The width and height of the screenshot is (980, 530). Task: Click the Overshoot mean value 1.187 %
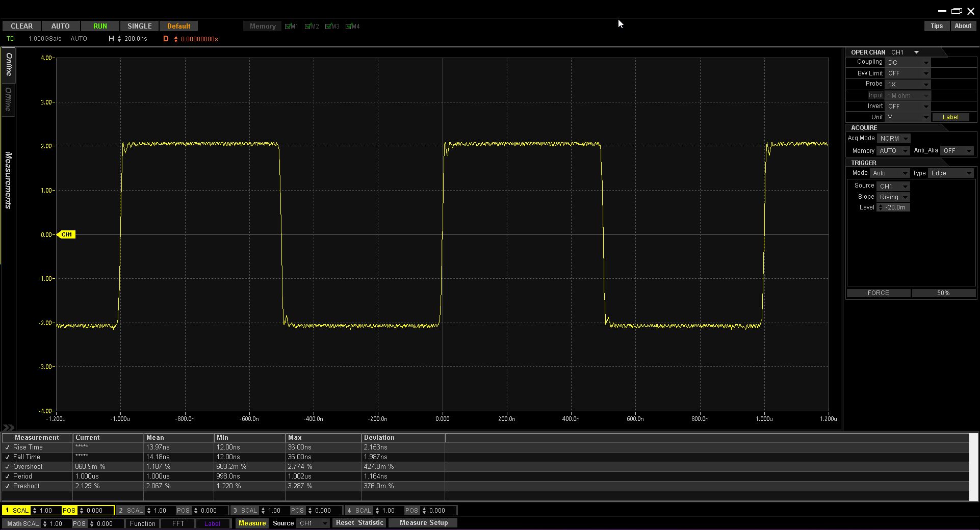pos(159,467)
